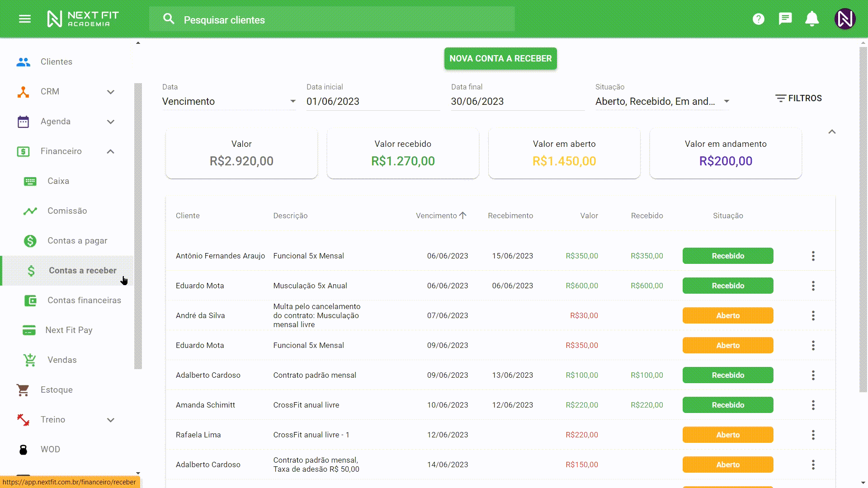Image resolution: width=868 pixels, height=488 pixels.
Task: Go to Contas a pagar menu item
Action: click(77, 241)
